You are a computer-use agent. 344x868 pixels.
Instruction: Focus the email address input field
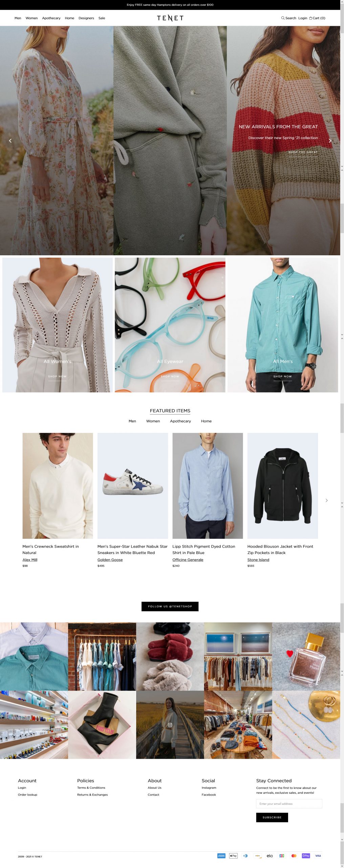[x=289, y=804]
